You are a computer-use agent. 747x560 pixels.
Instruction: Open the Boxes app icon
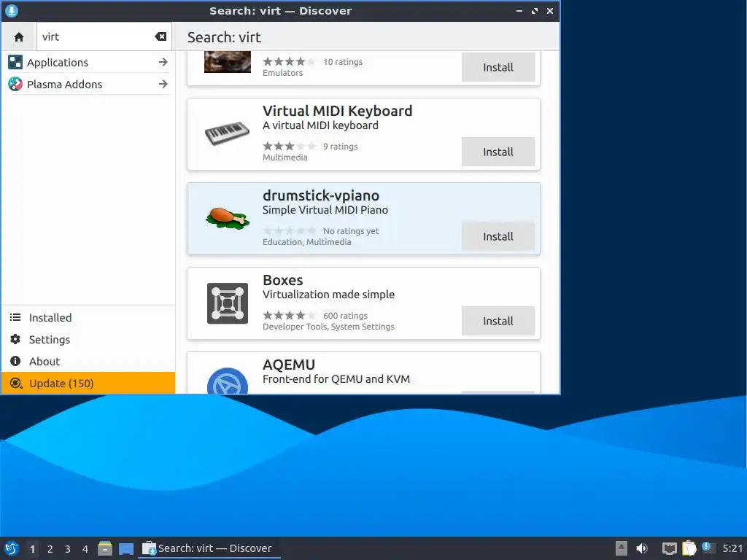coord(228,303)
